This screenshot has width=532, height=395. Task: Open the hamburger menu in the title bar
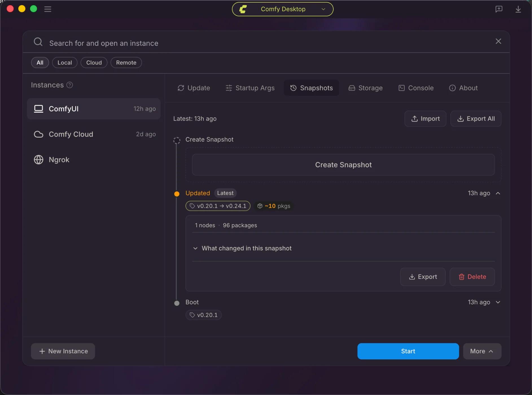[x=48, y=9]
